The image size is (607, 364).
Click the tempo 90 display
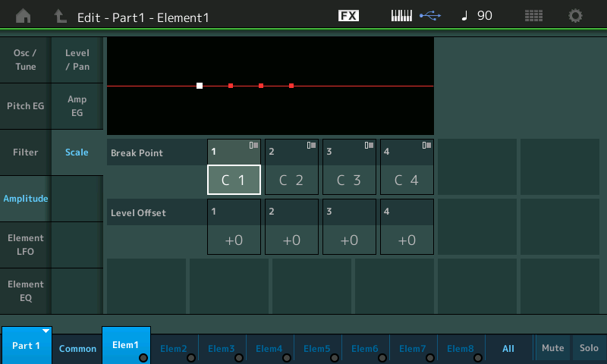pos(477,16)
